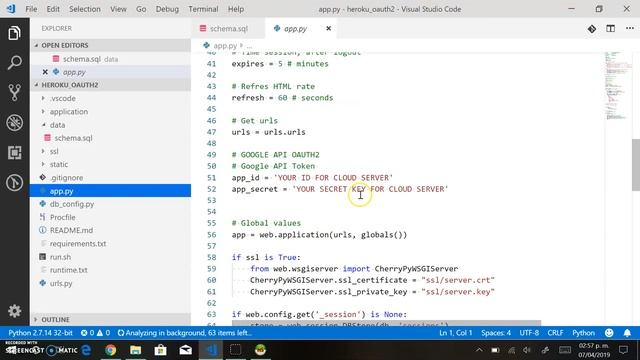Open Microsoft Edge from taskbar
The width and height of the screenshot is (640, 360).
(86, 350)
